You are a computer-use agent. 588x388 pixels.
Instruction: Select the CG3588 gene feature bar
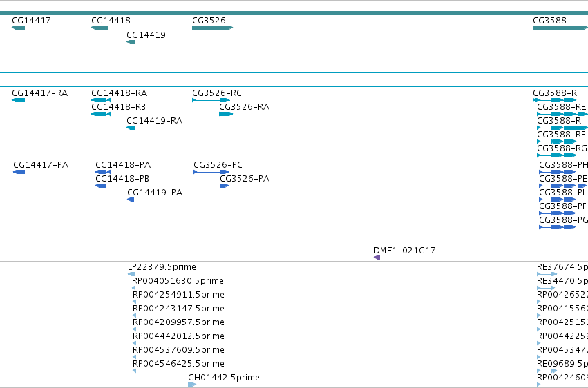tap(560, 28)
